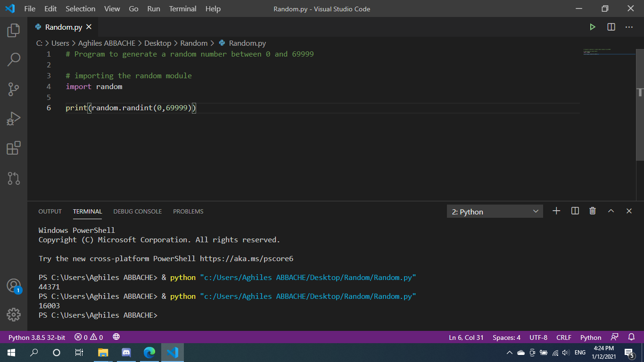
Task: Open the Search view in the activity bar
Action: click(x=14, y=59)
